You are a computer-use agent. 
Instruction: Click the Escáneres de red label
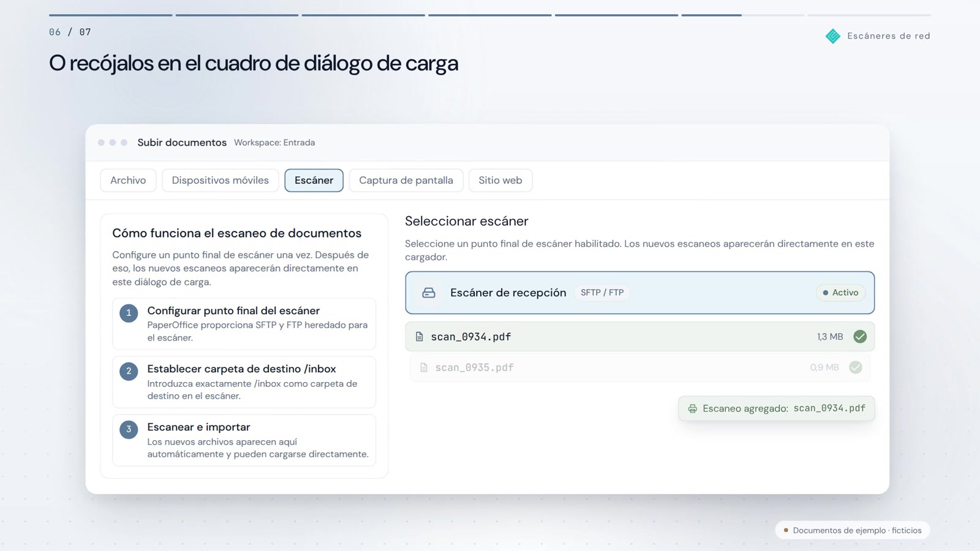pyautogui.click(x=889, y=36)
